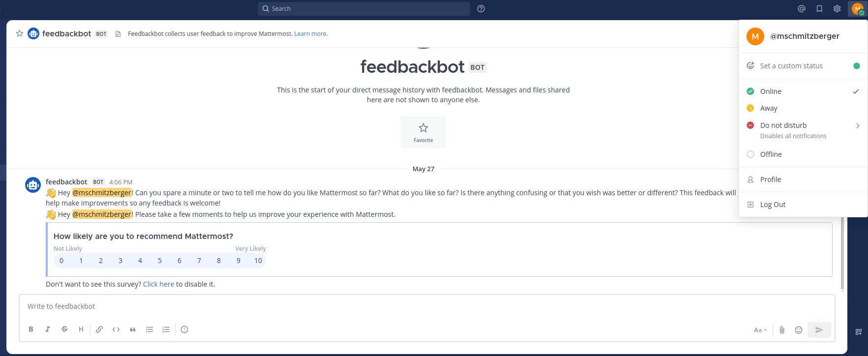
Task: Open saved posts bookmark icon
Action: pyautogui.click(x=819, y=9)
